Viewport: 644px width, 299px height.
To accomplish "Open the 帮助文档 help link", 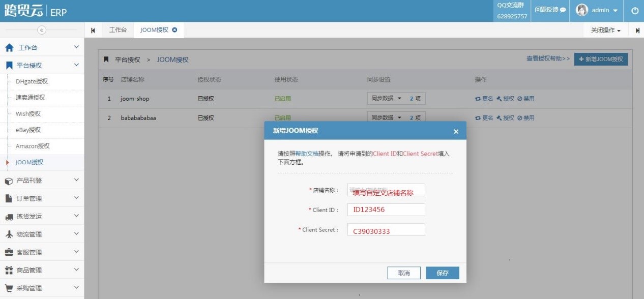I will point(307,154).
